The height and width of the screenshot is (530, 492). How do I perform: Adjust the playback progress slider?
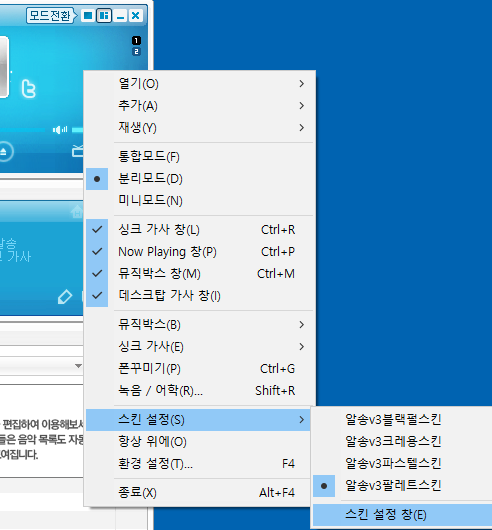22,129
